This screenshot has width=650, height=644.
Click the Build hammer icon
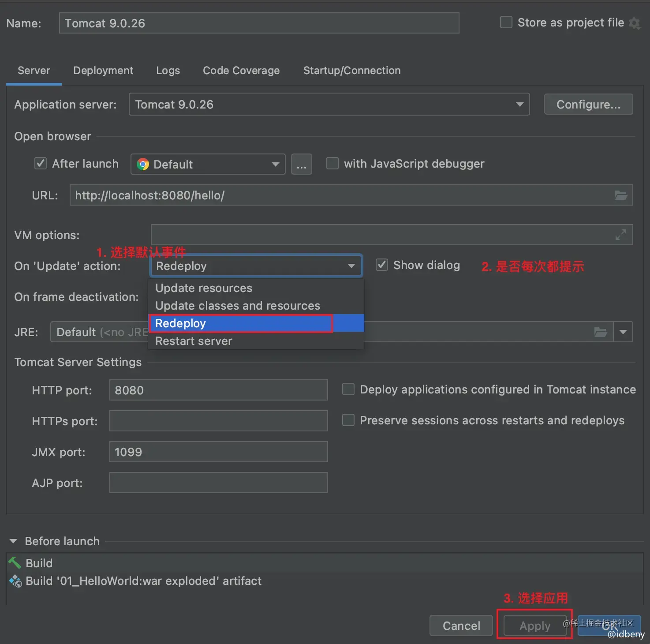pos(15,562)
